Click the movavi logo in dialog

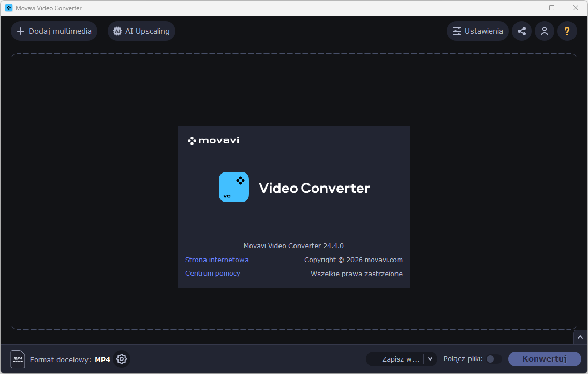tap(213, 141)
